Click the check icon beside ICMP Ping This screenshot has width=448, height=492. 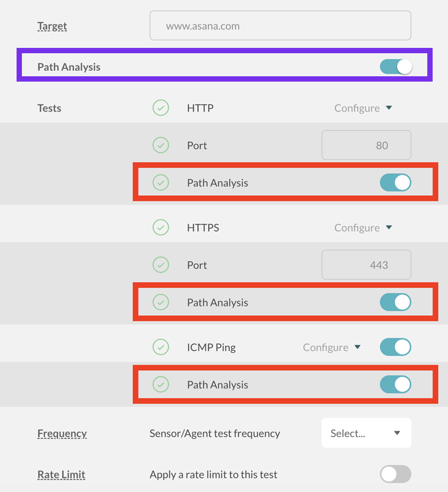click(x=161, y=347)
